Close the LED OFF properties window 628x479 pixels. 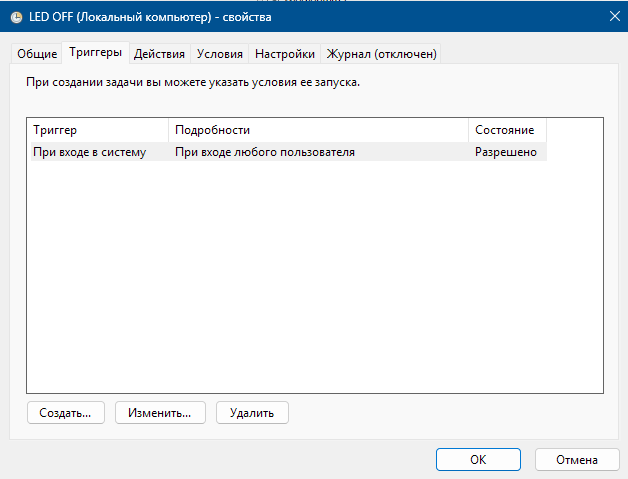[x=611, y=16]
